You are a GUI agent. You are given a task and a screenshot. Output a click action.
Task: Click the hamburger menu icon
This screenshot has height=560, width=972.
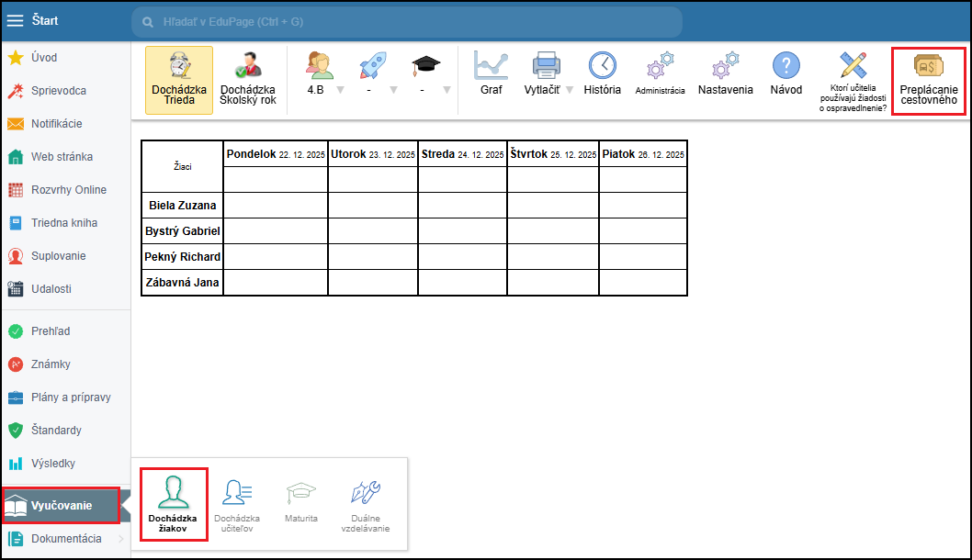click(16, 21)
